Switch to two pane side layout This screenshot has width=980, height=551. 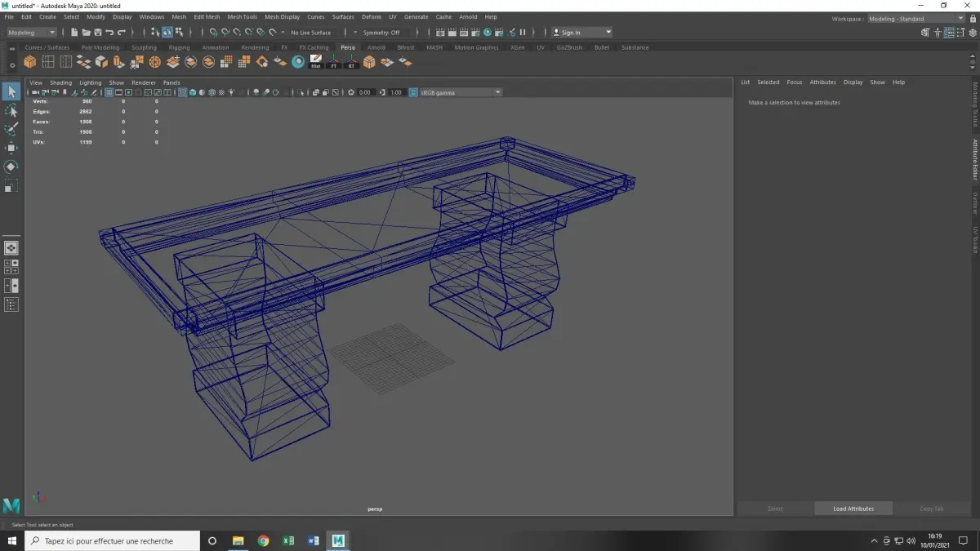pyautogui.click(x=11, y=286)
